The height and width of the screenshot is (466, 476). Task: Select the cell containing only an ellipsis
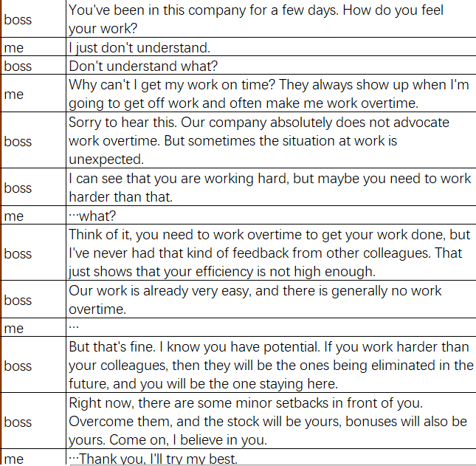coord(271,327)
